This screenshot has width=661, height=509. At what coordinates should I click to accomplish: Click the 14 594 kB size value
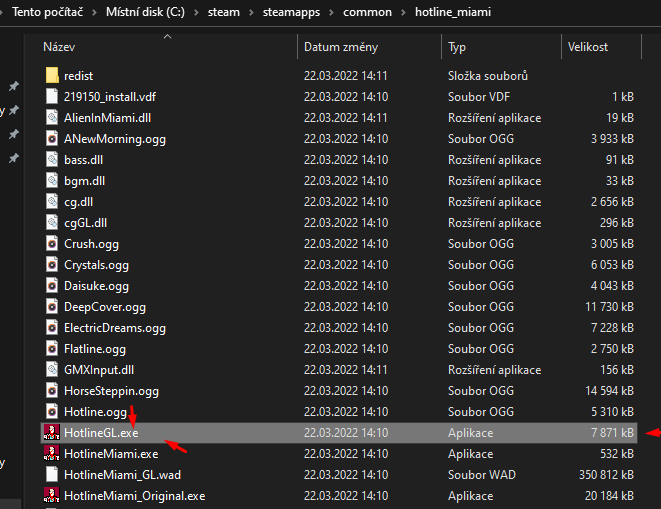click(609, 391)
